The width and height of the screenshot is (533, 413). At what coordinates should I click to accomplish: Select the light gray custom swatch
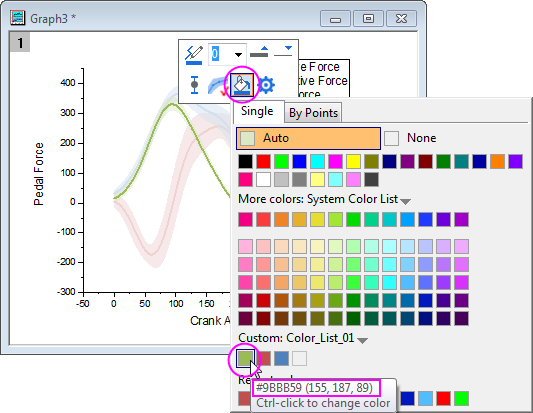pos(299,359)
